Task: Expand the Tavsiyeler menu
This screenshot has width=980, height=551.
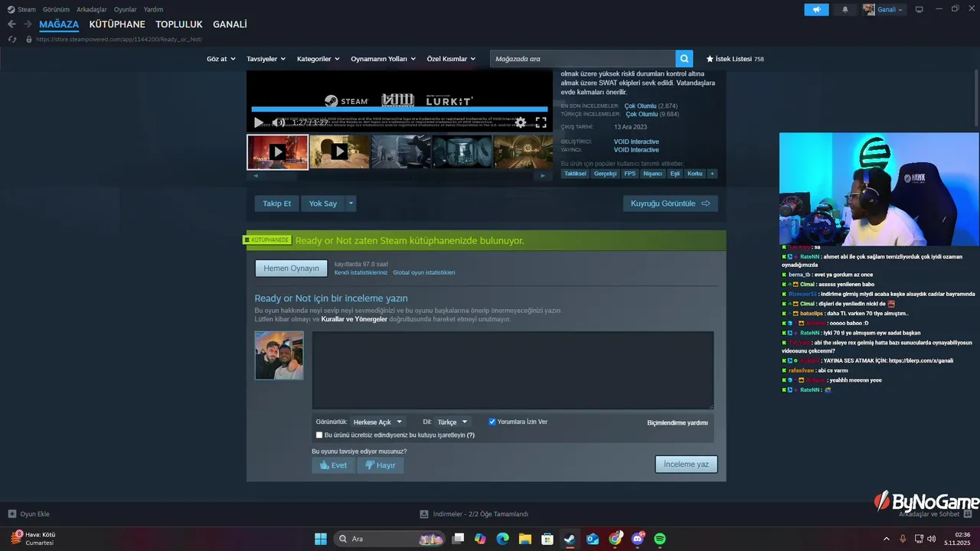Action: click(266, 59)
